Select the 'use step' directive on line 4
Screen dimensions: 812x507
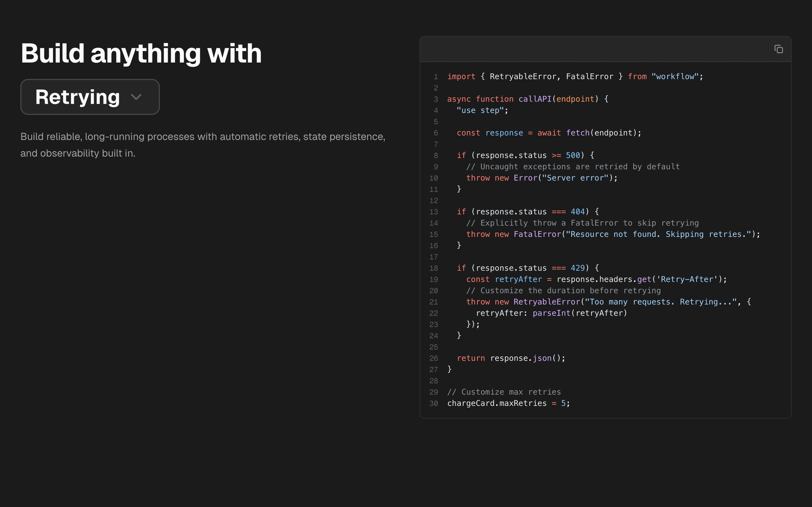pos(482,110)
